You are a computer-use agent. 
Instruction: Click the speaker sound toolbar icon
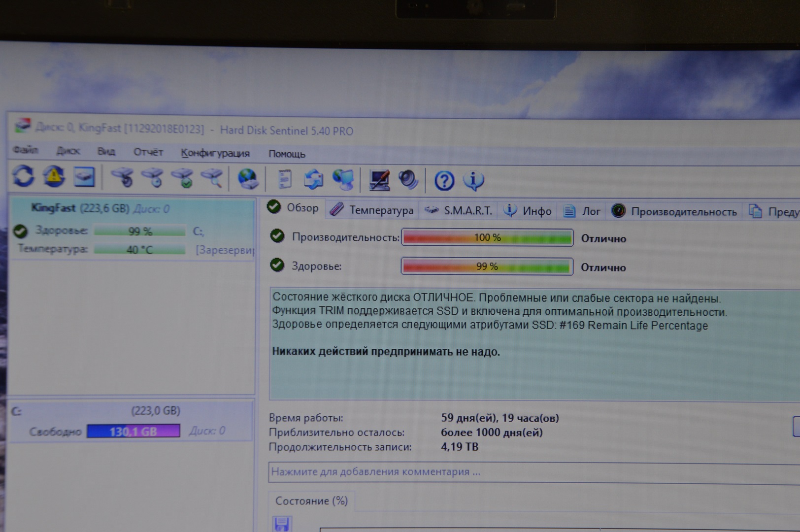(408, 180)
